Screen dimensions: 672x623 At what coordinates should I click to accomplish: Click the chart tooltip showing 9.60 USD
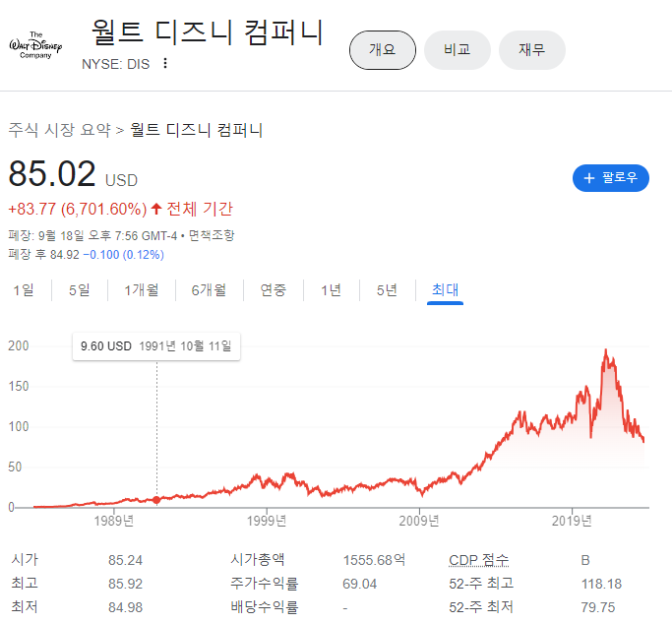(156, 346)
